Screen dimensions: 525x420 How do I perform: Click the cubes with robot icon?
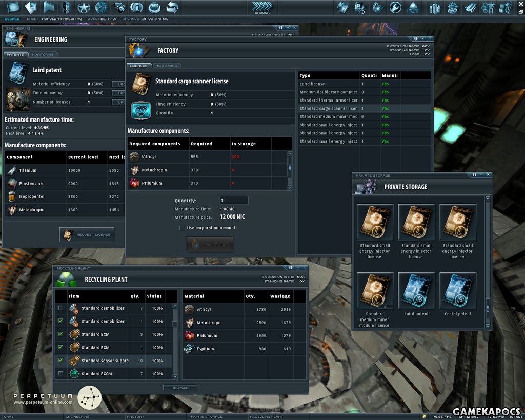point(506,7)
